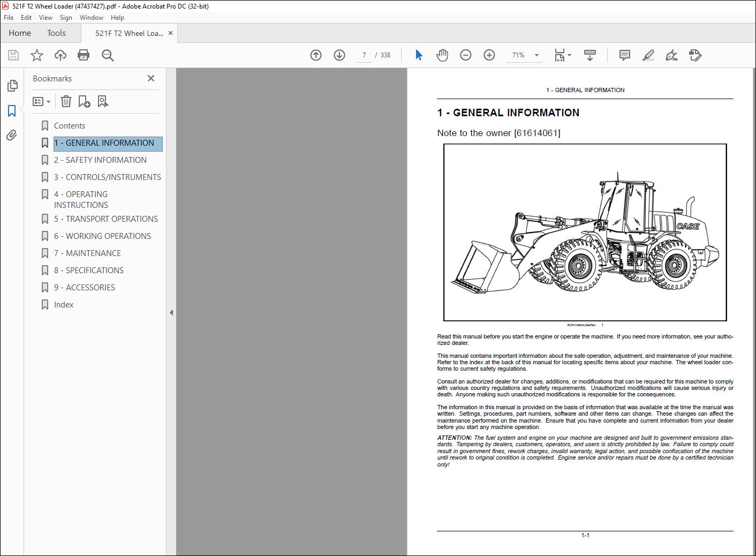Screen dimensions: 756x556
Task: Click the Save file icon
Action: pyautogui.click(x=13, y=55)
